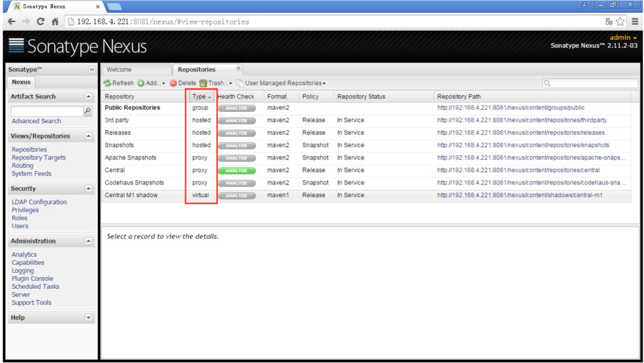Open the Routing link
Viewport: 644px width, 363px height.
point(23,166)
